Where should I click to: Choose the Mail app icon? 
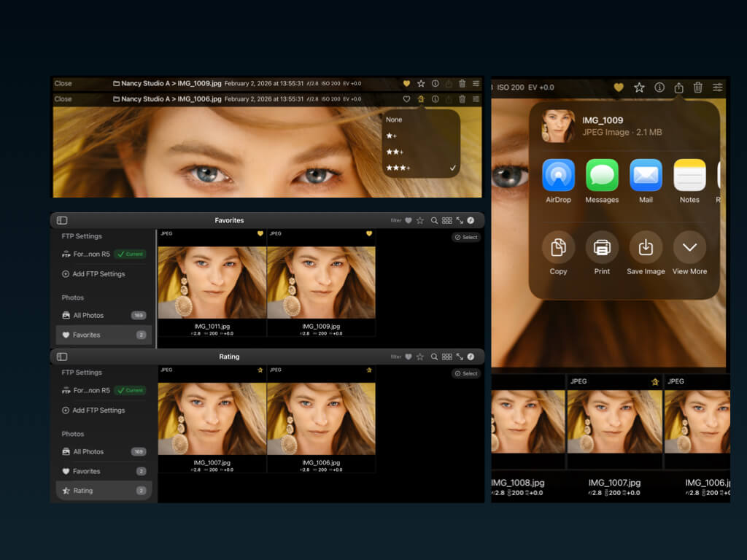(646, 175)
